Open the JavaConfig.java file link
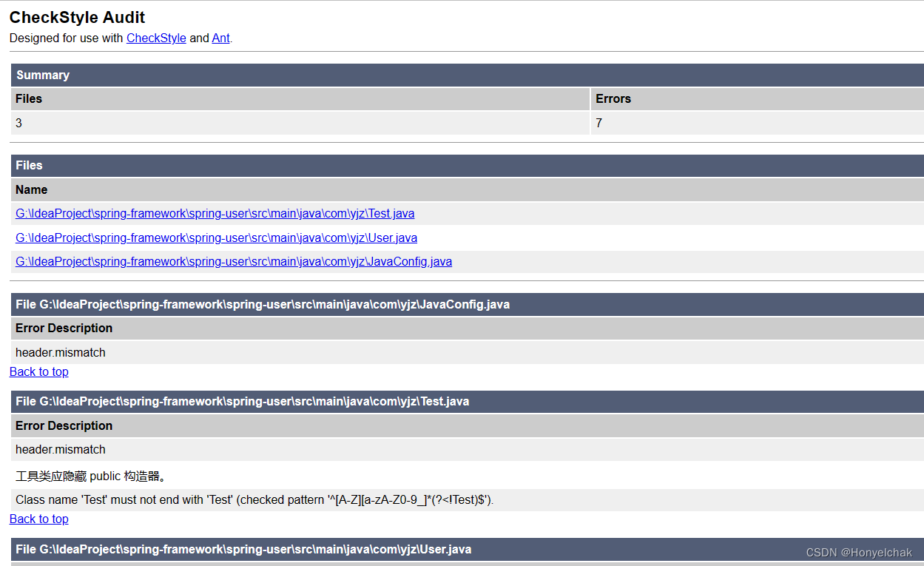This screenshot has width=924, height=566. [x=233, y=261]
